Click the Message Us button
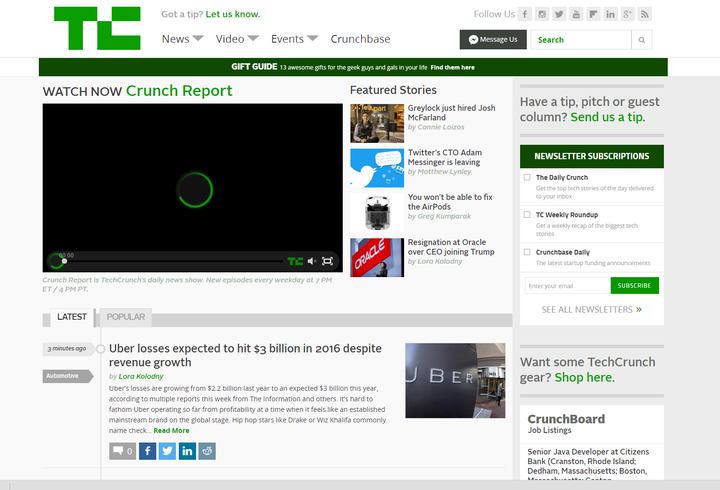 pos(493,39)
